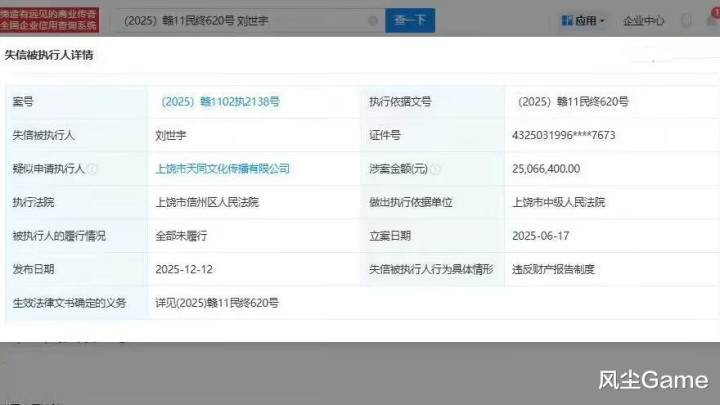Click the 上饶市中级人民法院 cell

(x=558, y=202)
